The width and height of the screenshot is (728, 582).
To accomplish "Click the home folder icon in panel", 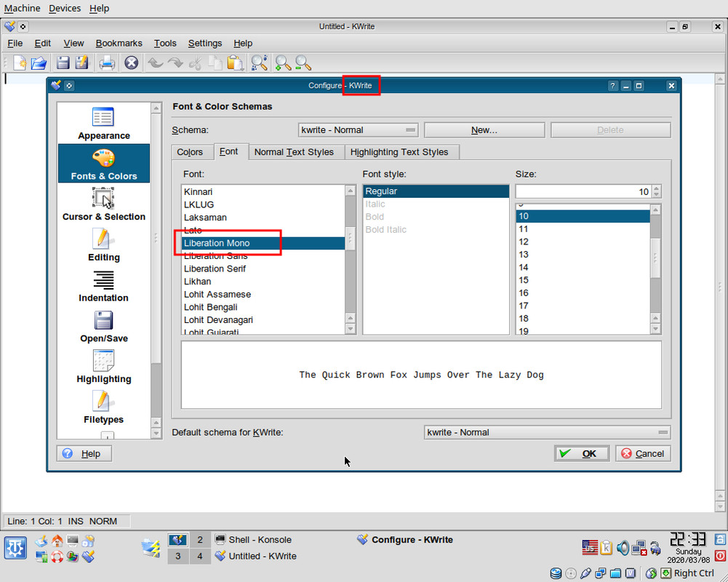I will click(x=57, y=541).
